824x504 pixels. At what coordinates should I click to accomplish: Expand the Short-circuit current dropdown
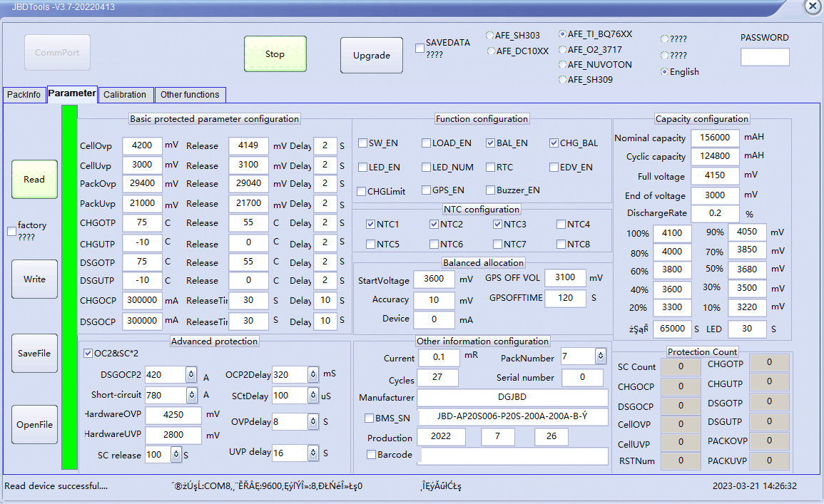pyautogui.click(x=190, y=395)
